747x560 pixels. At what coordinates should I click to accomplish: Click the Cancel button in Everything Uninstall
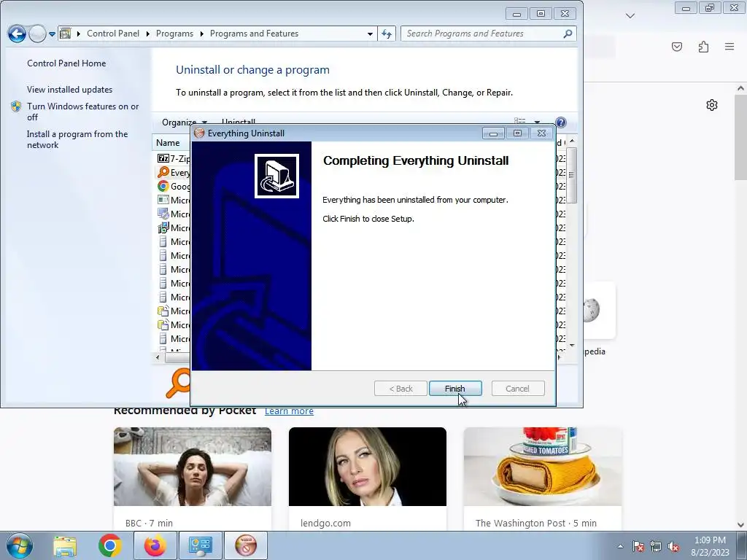click(x=517, y=389)
